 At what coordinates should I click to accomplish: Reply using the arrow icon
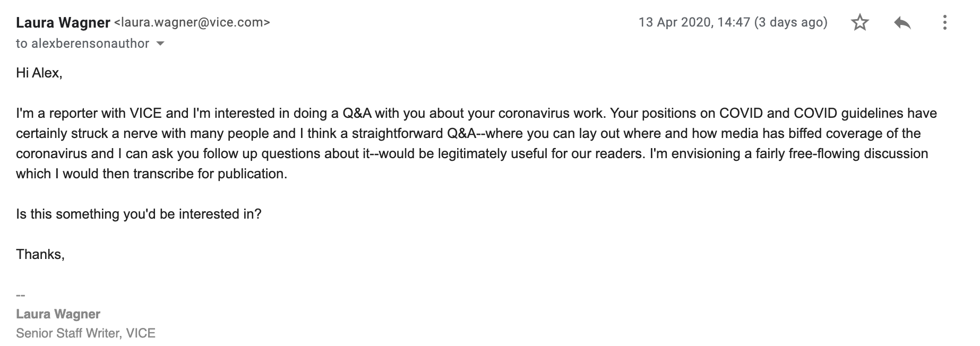[x=902, y=22]
